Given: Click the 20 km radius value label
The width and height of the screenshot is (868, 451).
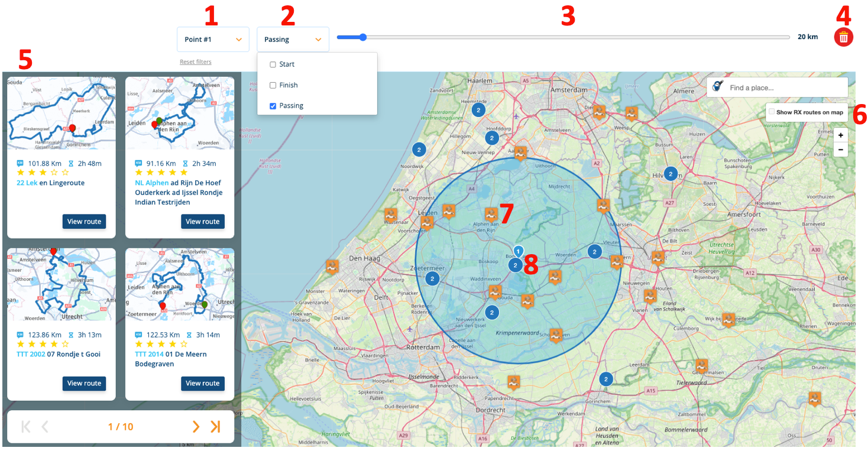Looking at the screenshot, I should click(808, 37).
